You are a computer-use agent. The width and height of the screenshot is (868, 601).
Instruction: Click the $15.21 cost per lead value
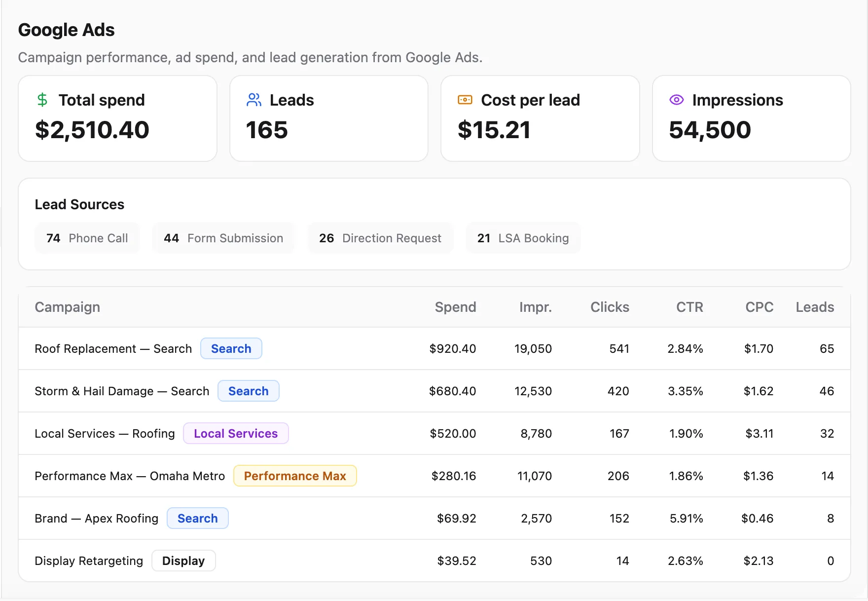[494, 130]
